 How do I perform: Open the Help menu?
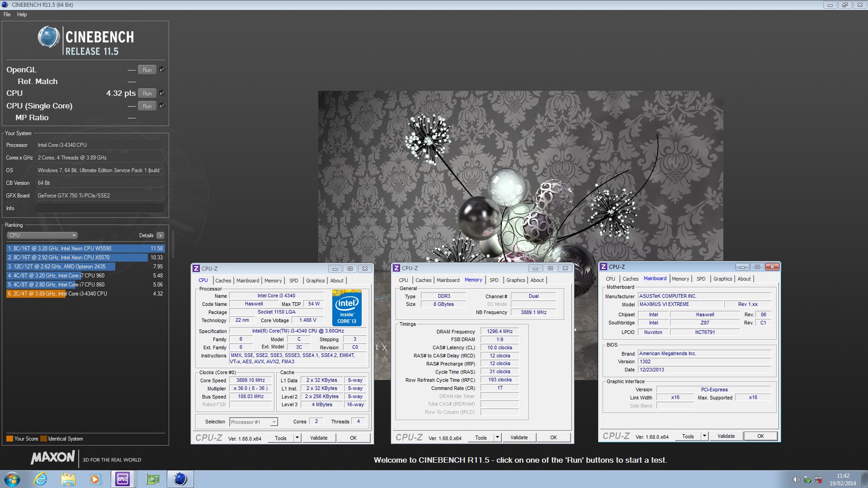point(22,14)
